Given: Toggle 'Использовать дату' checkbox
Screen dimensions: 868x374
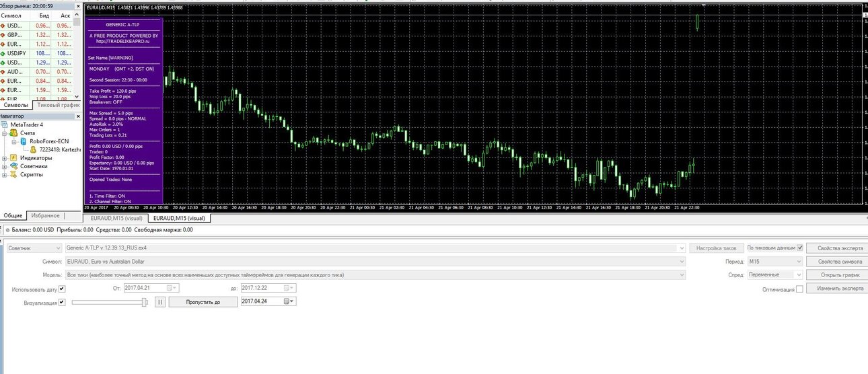Looking at the screenshot, I should click(x=62, y=289).
